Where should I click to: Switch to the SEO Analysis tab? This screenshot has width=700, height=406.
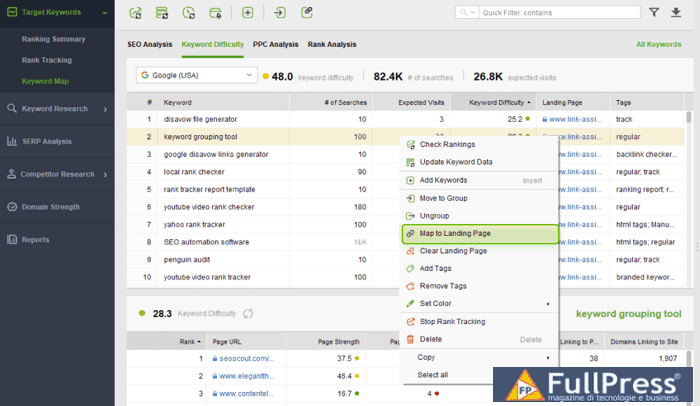(150, 44)
